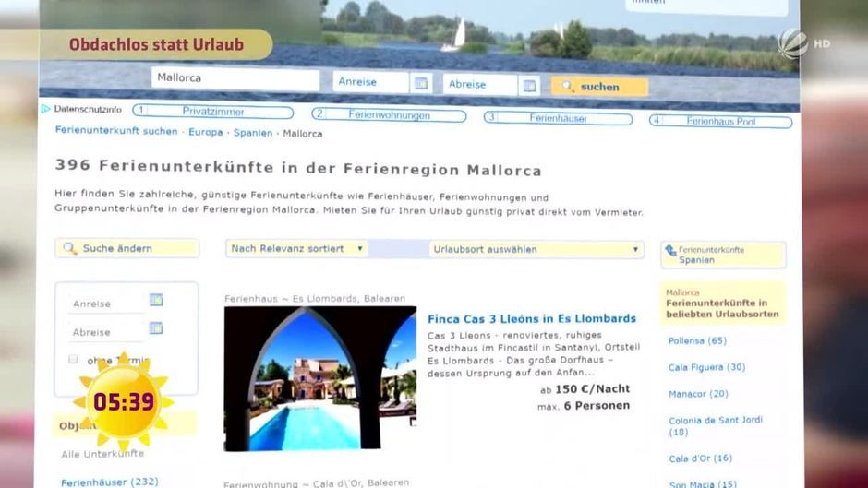This screenshot has width=868, height=488.
Task: Click the Mallorca destination search field
Action: tap(235, 79)
